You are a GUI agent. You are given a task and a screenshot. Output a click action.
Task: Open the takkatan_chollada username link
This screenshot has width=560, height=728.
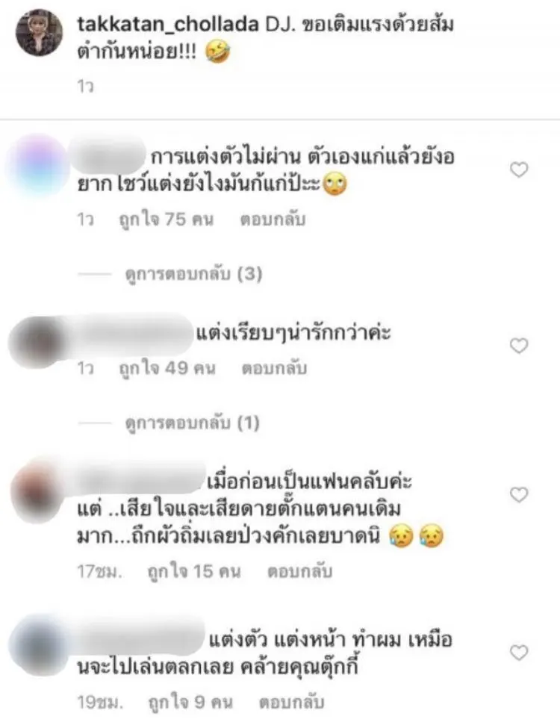(x=168, y=24)
